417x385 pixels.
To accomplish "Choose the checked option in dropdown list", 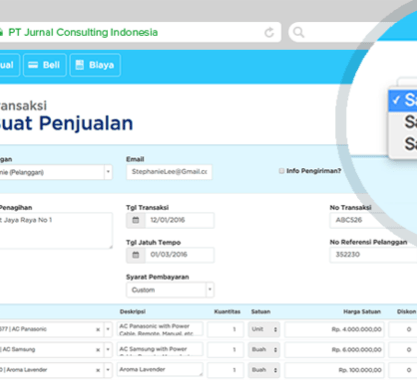I will pos(403,100).
